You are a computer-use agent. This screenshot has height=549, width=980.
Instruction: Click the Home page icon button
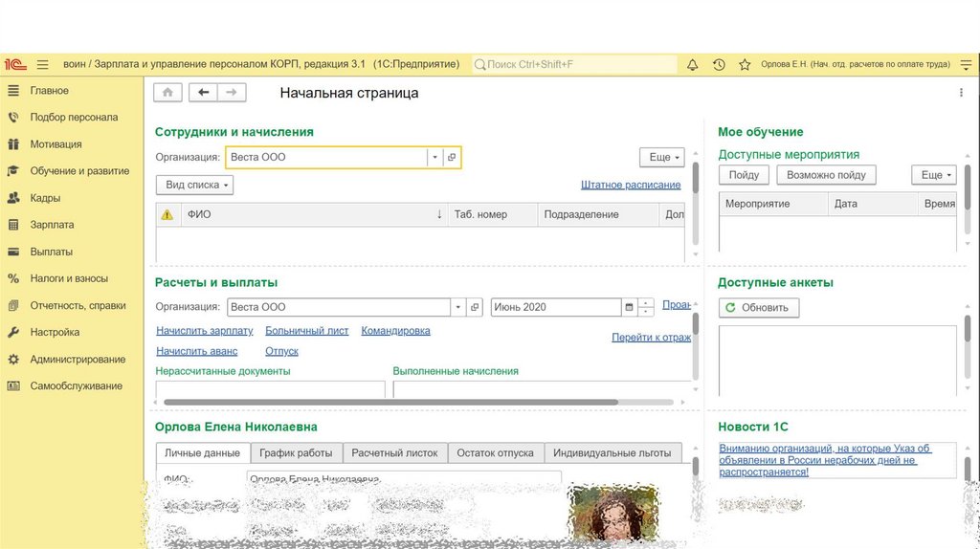pyautogui.click(x=168, y=93)
